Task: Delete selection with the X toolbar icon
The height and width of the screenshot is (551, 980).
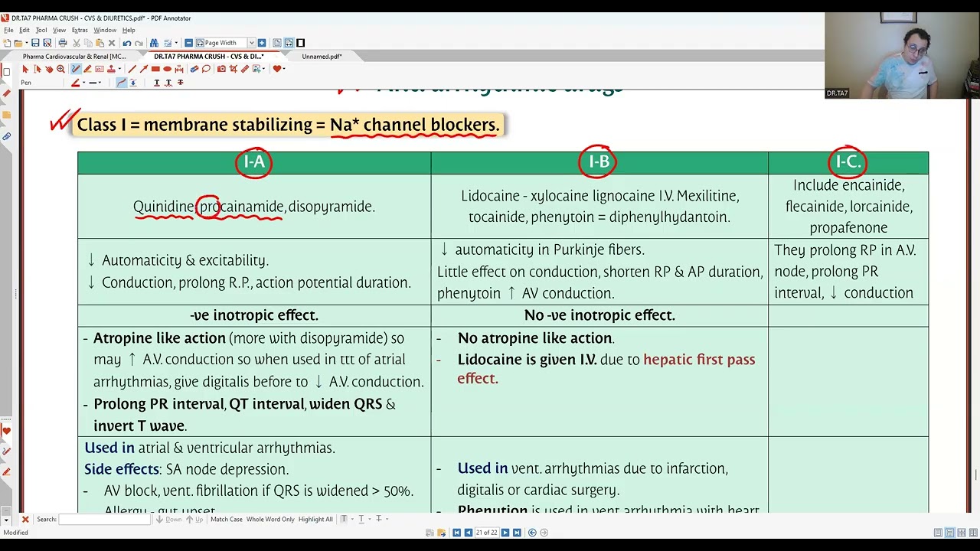Action: coord(112,43)
